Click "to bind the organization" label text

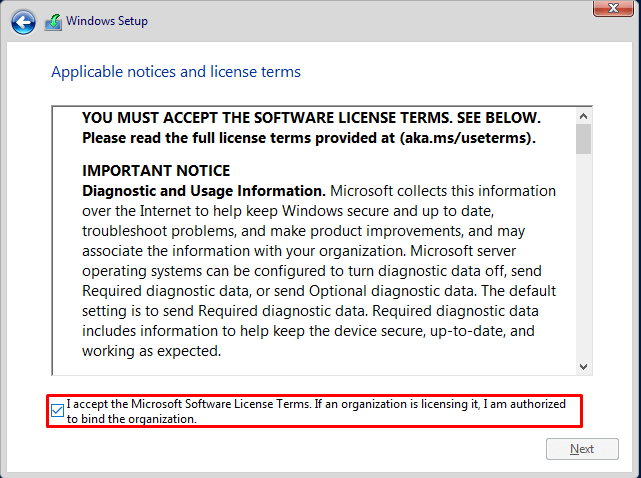132,419
